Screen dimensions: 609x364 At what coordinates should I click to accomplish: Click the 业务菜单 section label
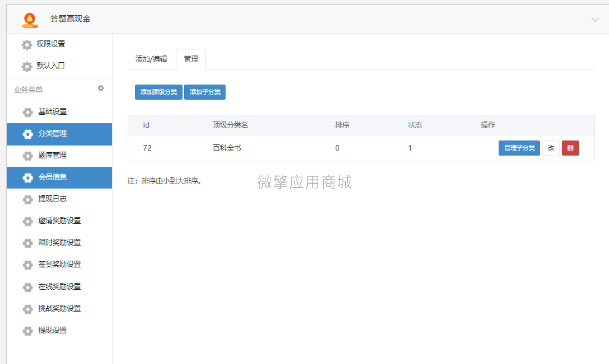(28, 90)
